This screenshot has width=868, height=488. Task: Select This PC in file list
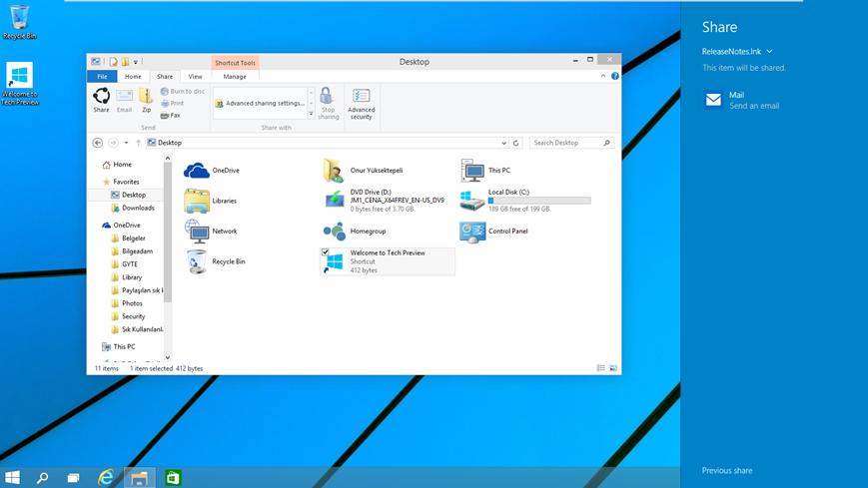[485, 171]
